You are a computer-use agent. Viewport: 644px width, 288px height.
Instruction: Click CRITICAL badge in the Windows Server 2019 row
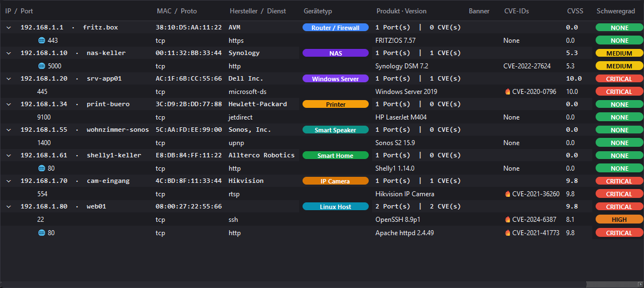pos(619,91)
